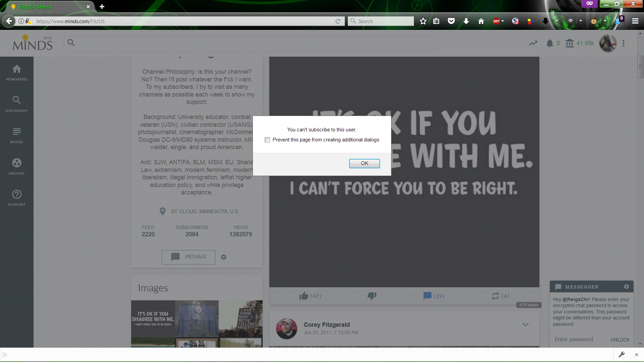Screen dimensions: 644x362
Task: Show site identity information icon
Action: (21, 21)
